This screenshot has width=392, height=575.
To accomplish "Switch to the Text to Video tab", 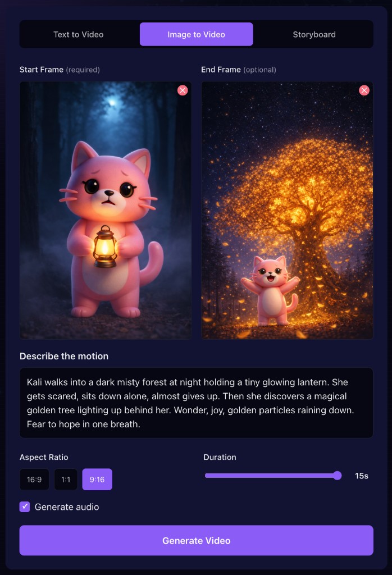I will click(x=79, y=34).
